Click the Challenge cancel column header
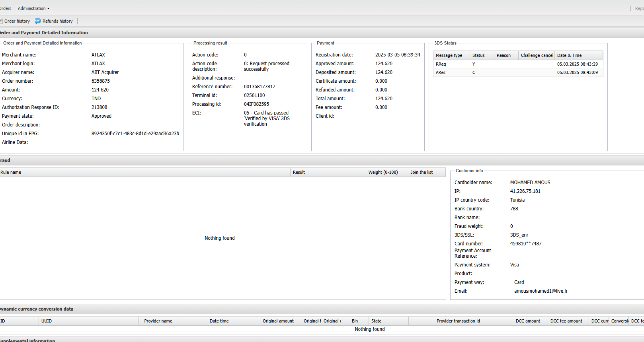This screenshot has width=644, height=342. 537,55
